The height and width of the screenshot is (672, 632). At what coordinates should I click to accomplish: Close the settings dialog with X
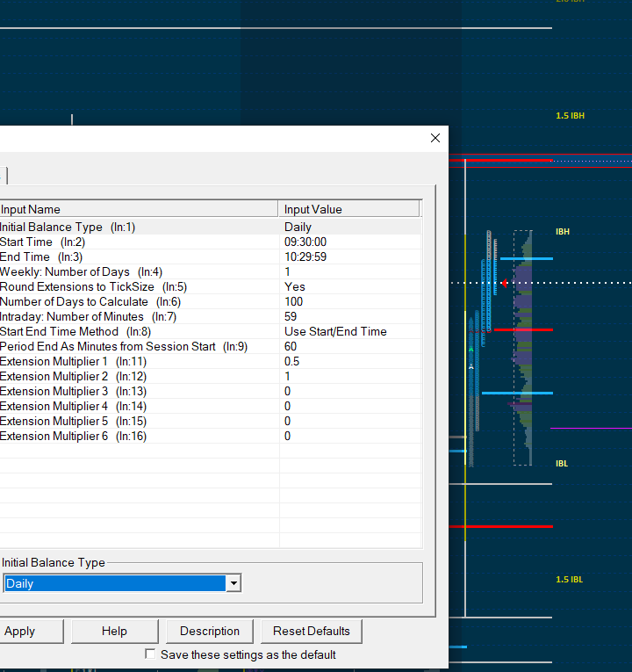(x=435, y=138)
